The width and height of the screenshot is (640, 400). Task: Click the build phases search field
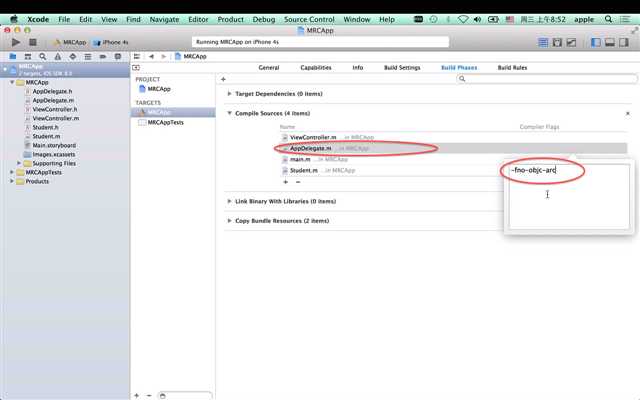coord(547,79)
